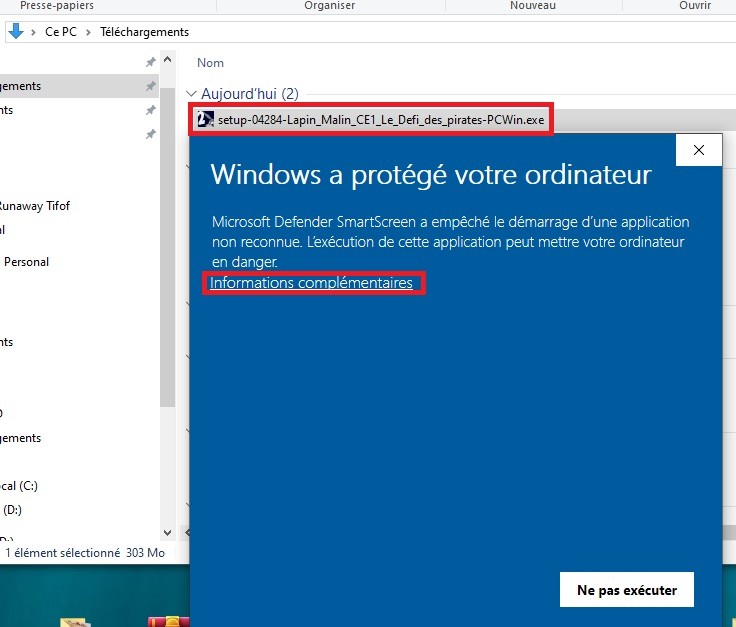Click the setup exe file icon
This screenshot has height=627, width=736.
point(205,119)
